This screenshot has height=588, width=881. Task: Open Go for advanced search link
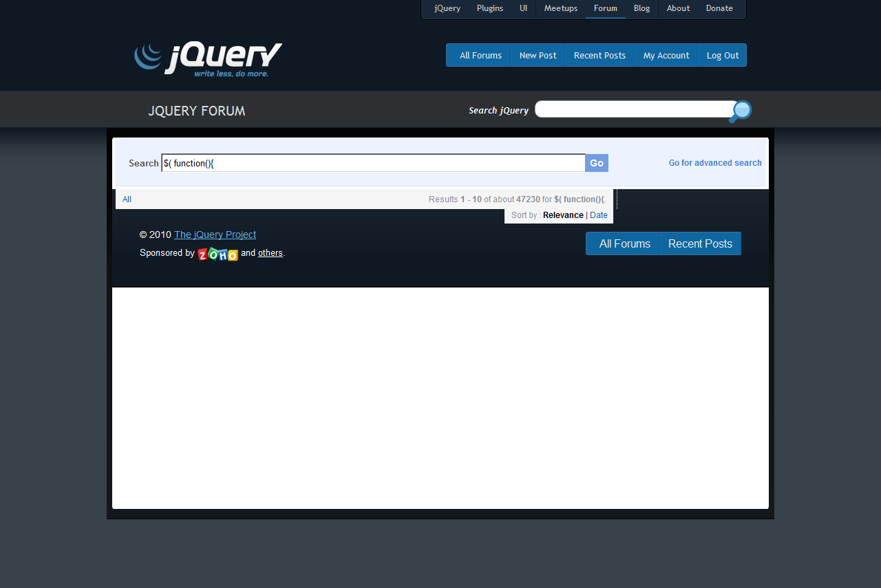point(715,163)
